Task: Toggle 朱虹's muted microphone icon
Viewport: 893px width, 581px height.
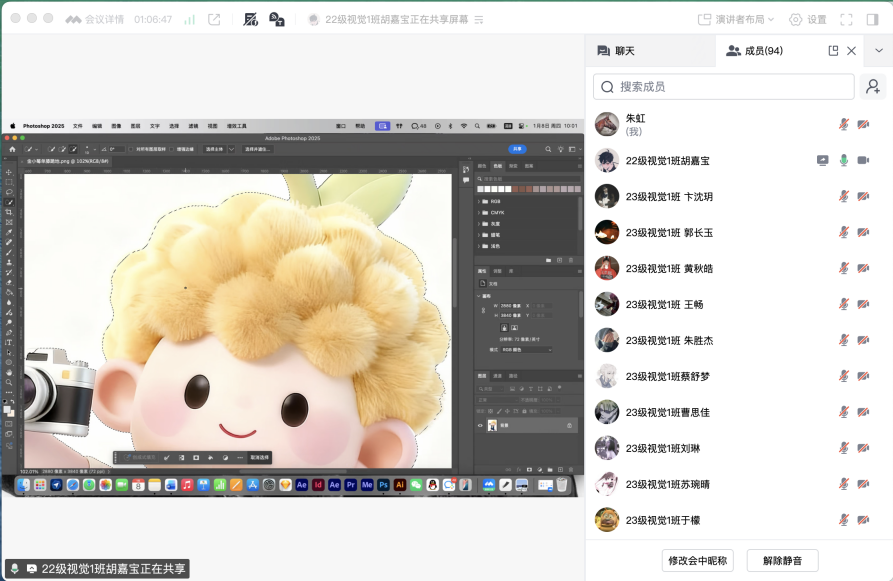Action: pos(843,124)
